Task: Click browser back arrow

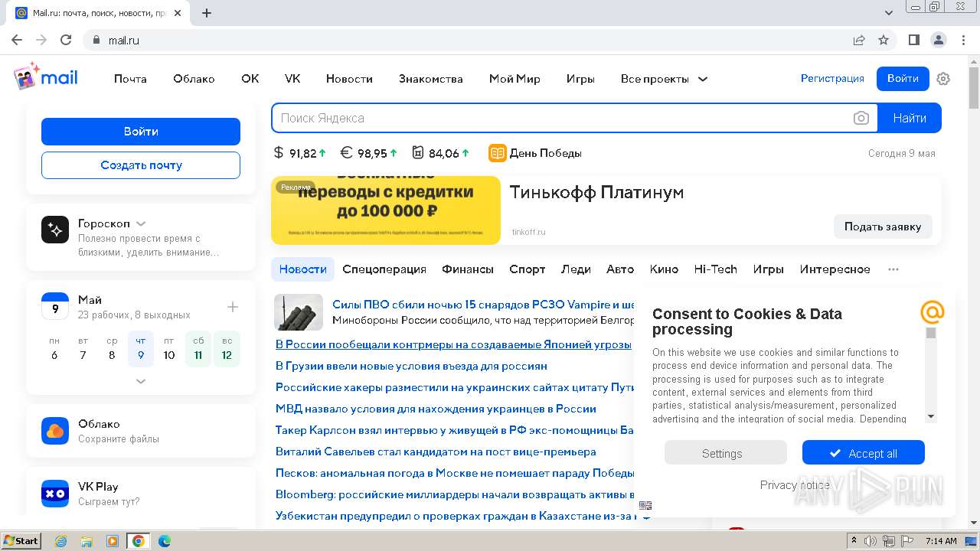Action: (17, 40)
